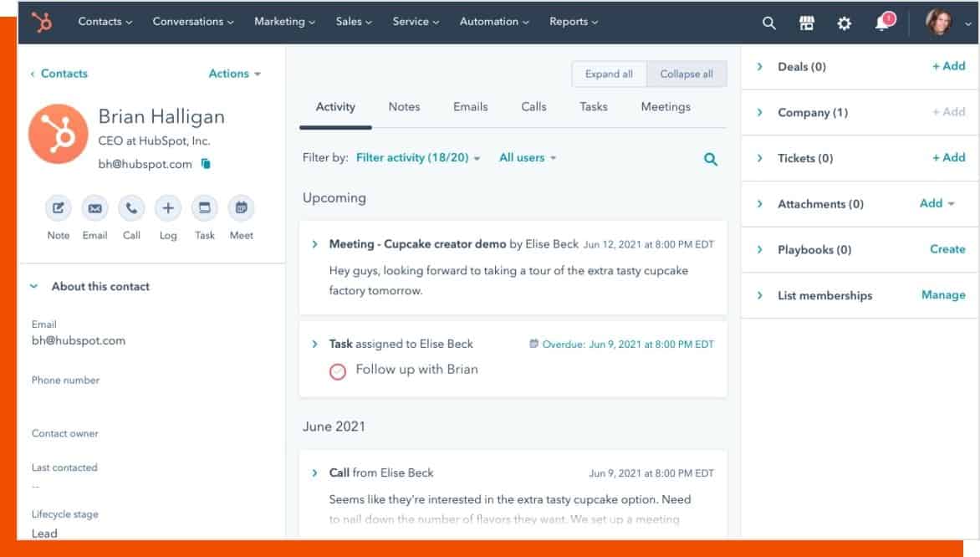Expand the Deals (0) section
Screen dimensions: 980x557
[x=760, y=66]
